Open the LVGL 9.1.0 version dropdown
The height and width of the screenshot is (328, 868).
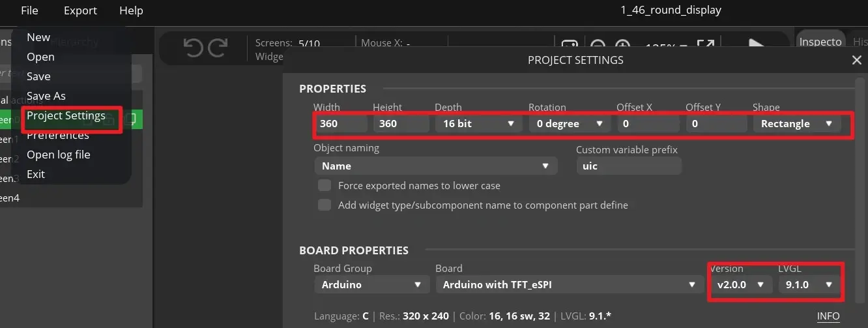click(x=807, y=284)
